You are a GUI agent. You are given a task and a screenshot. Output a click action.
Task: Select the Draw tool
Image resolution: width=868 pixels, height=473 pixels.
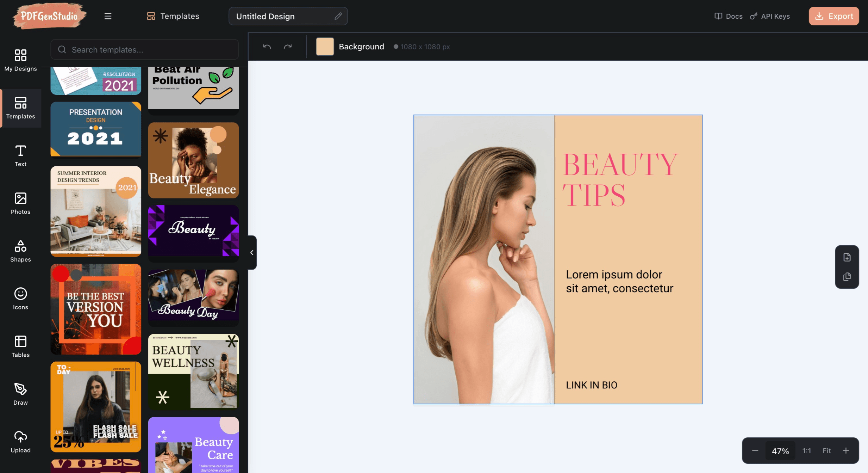pos(20,394)
